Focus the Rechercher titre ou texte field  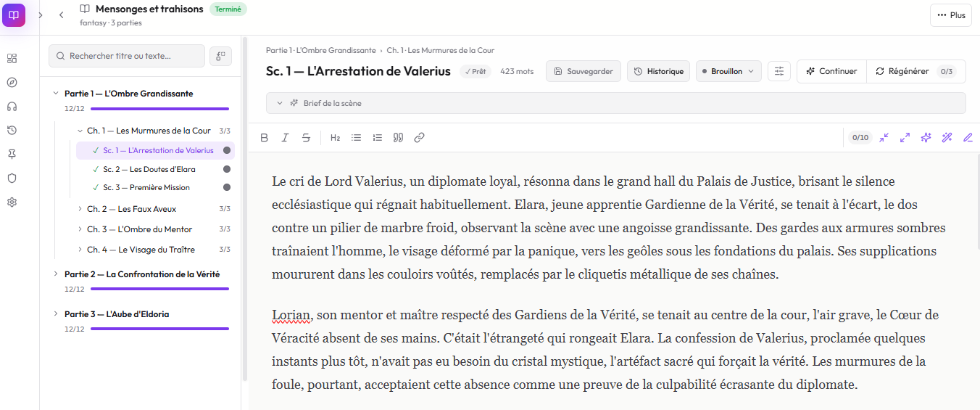pyautogui.click(x=127, y=56)
